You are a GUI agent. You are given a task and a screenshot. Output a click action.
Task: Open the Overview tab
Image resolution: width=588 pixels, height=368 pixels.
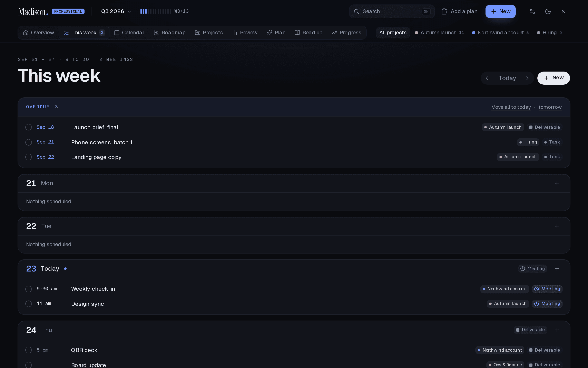pos(38,33)
